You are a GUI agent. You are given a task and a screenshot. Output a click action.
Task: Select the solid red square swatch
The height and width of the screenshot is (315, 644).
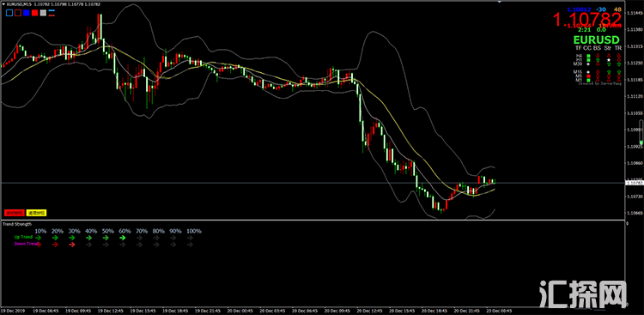click(x=35, y=13)
